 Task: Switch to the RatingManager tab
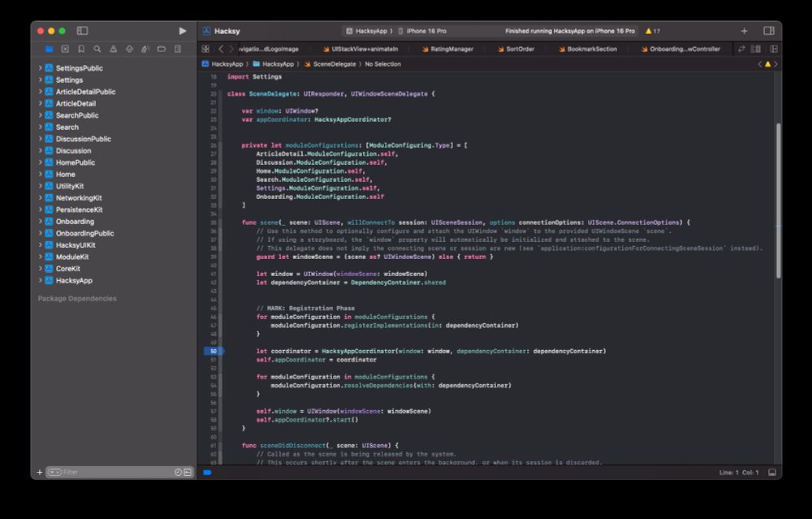tap(451, 49)
